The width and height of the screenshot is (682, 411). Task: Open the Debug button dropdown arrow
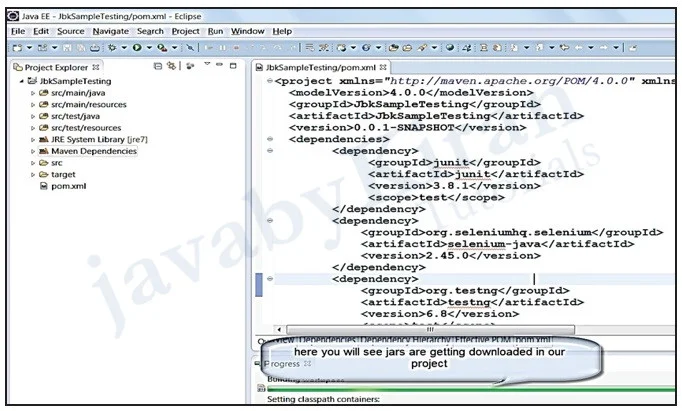click(x=124, y=48)
